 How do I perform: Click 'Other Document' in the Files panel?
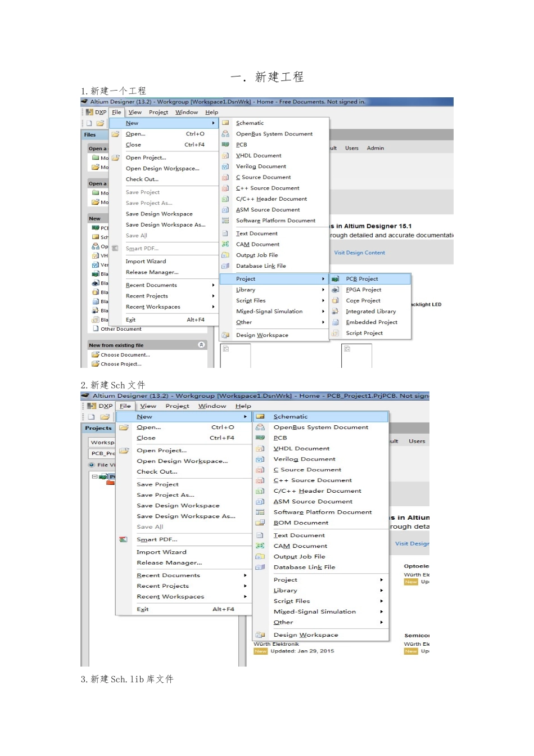[x=121, y=329]
